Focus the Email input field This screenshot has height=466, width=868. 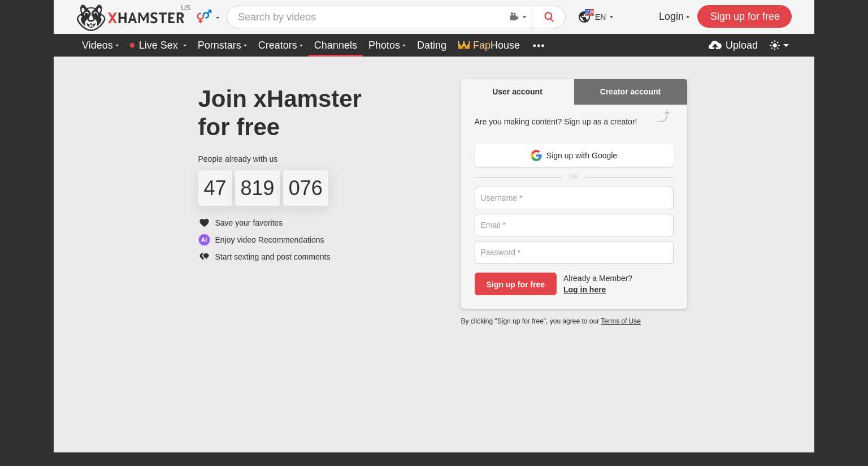point(574,225)
